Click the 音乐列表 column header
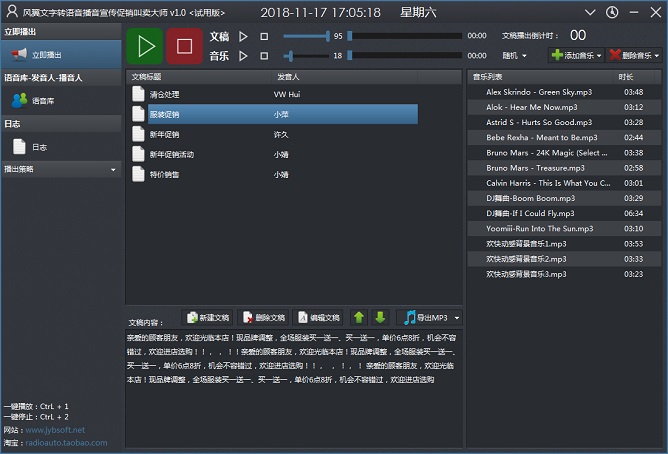 pos(540,77)
